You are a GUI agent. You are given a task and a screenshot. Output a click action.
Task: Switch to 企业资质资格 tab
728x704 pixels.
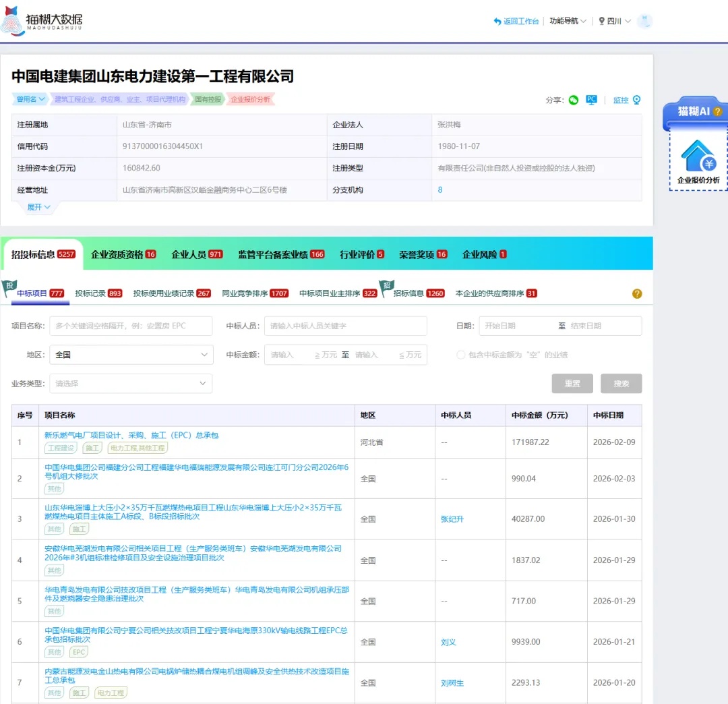[x=123, y=254]
